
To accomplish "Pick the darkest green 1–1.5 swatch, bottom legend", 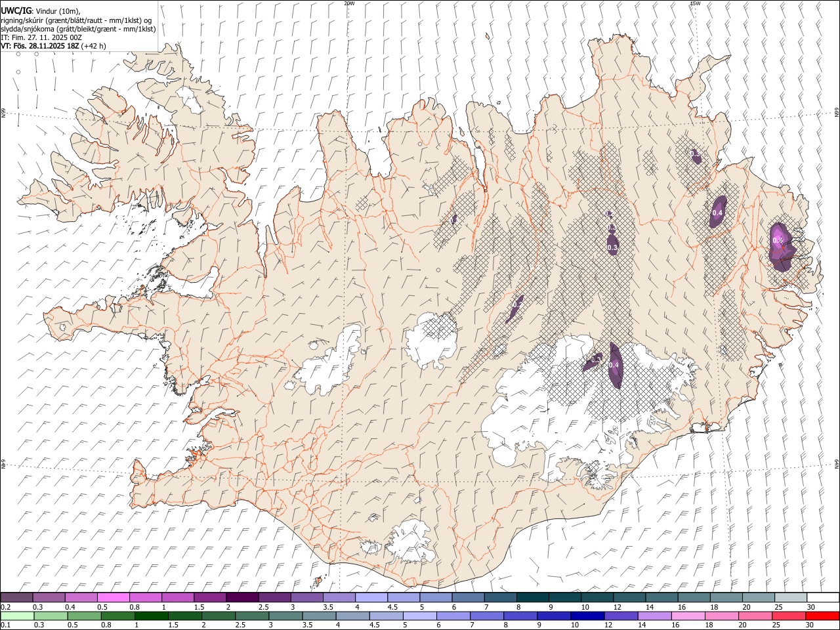I will pos(151,616).
